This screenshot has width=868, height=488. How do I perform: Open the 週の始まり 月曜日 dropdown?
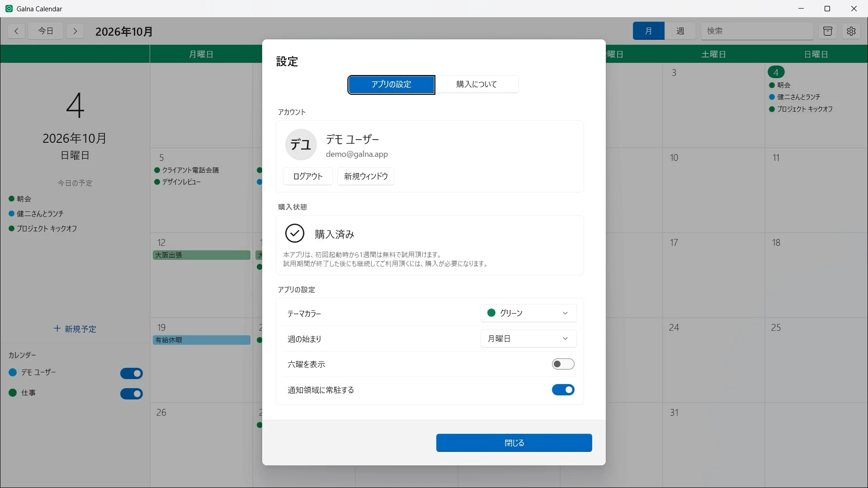click(x=528, y=338)
